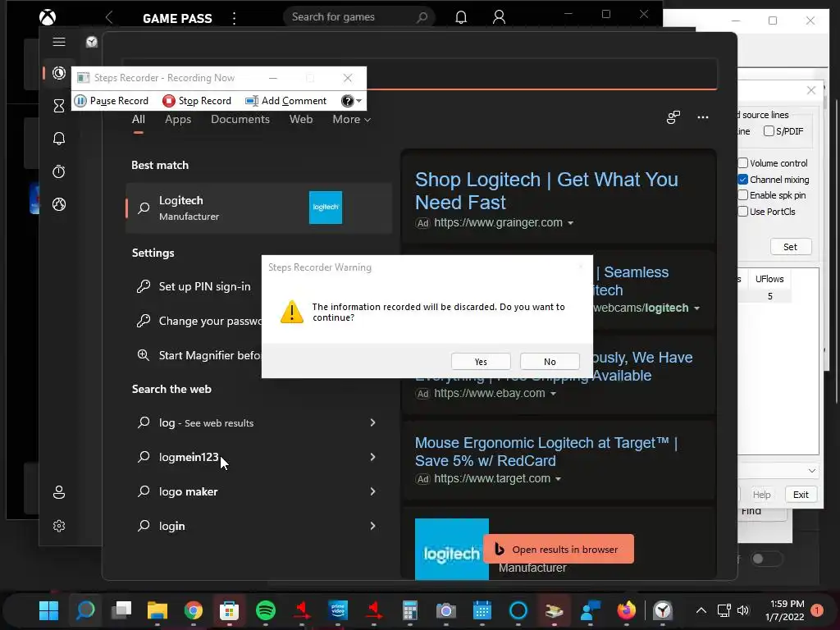The height and width of the screenshot is (630, 840).
Task: Open the Game Pass notifications bell
Action: (x=461, y=17)
